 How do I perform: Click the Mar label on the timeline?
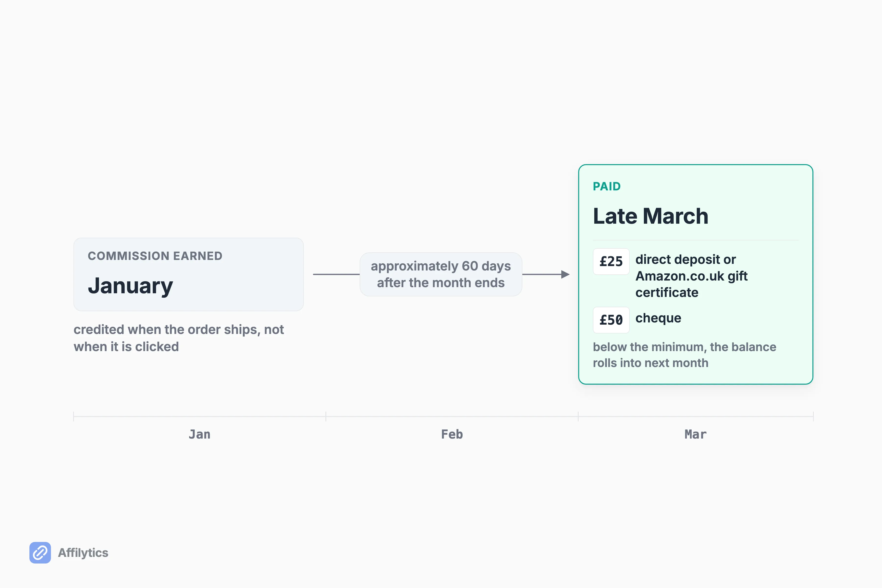click(x=696, y=434)
